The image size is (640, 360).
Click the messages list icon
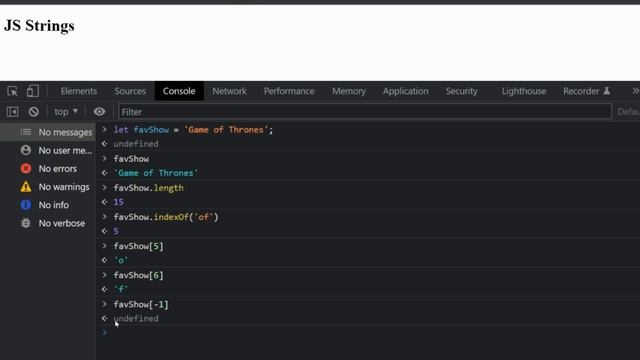pos(26,132)
